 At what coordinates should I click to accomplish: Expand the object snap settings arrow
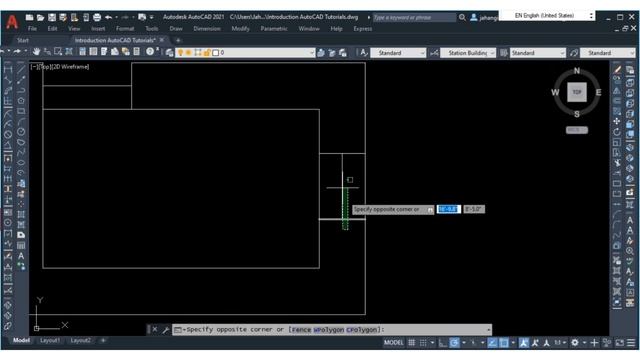[x=513, y=343]
